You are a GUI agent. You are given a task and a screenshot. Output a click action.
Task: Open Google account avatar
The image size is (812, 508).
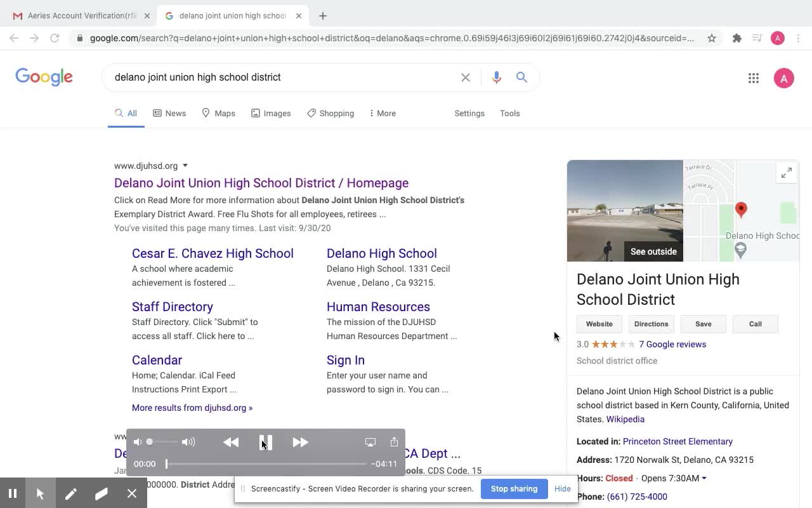pos(784,78)
